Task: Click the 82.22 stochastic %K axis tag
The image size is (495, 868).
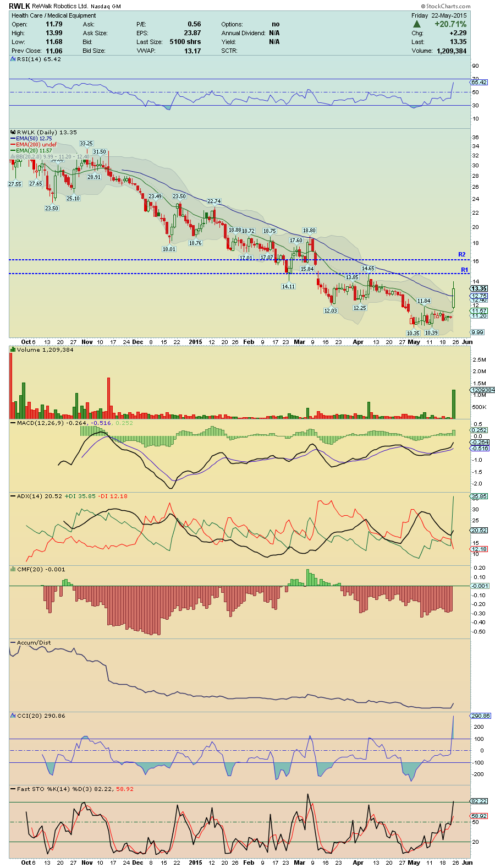Action: [x=479, y=801]
